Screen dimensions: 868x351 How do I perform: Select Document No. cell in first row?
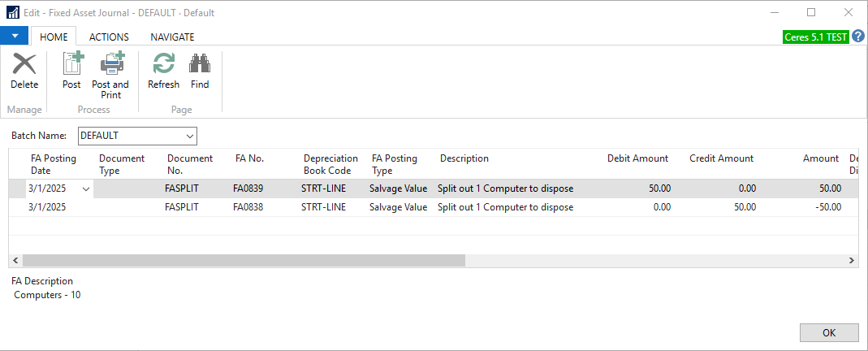182,188
